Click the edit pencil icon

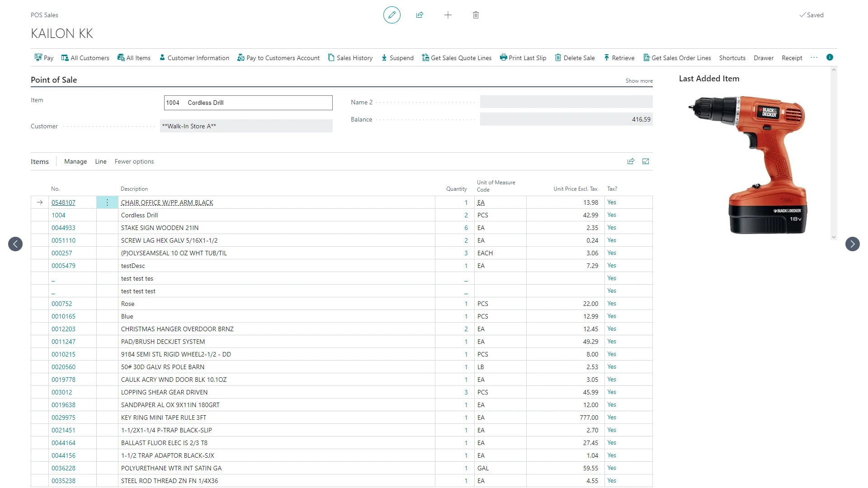(x=392, y=15)
